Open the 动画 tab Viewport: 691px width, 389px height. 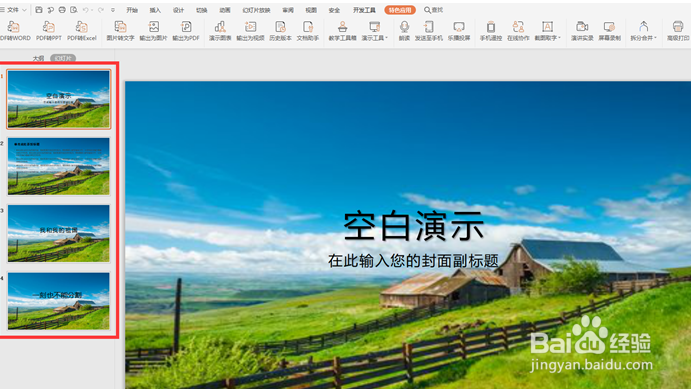[x=225, y=10]
